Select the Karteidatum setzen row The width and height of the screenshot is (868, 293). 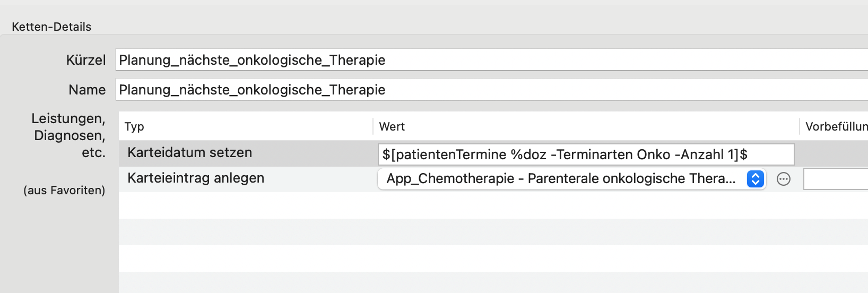click(x=493, y=153)
